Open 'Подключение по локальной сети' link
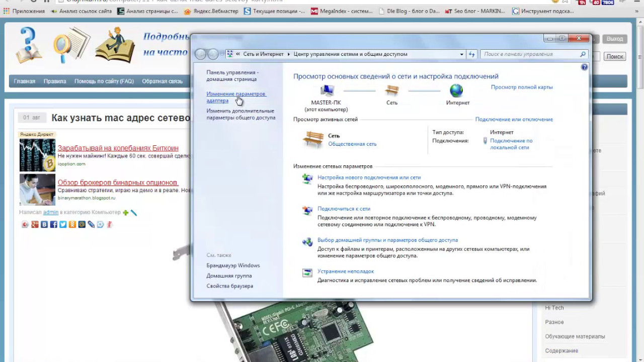The height and width of the screenshot is (362, 644). click(511, 144)
